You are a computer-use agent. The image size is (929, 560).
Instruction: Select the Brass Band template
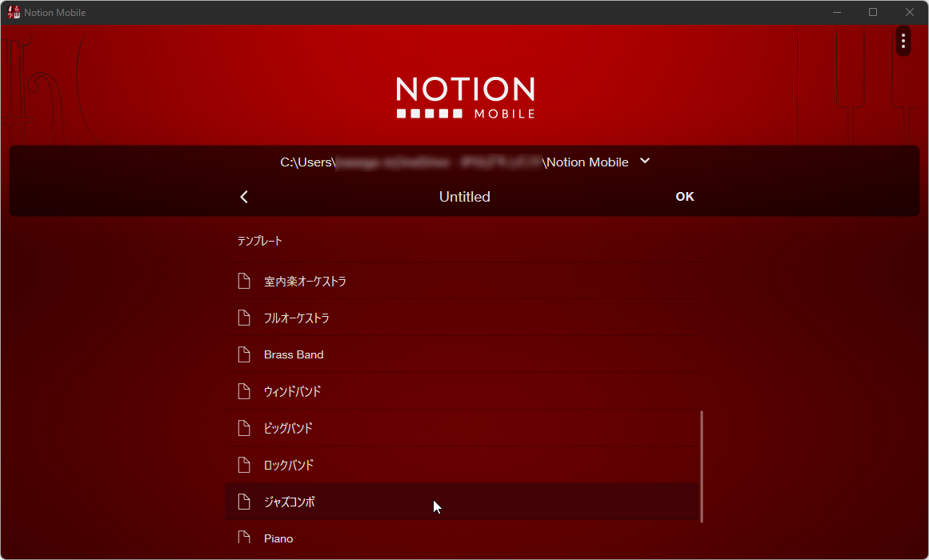point(462,354)
